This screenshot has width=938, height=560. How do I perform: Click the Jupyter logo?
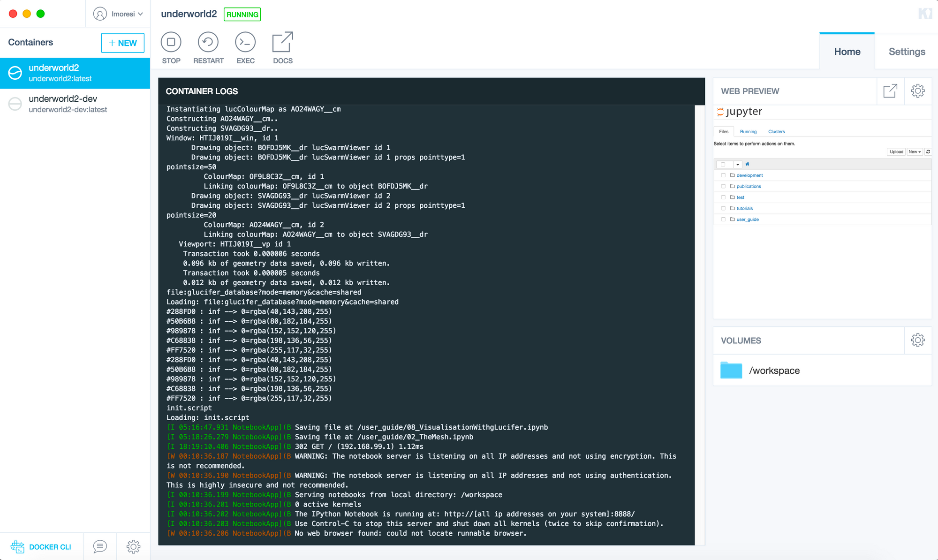(x=740, y=112)
